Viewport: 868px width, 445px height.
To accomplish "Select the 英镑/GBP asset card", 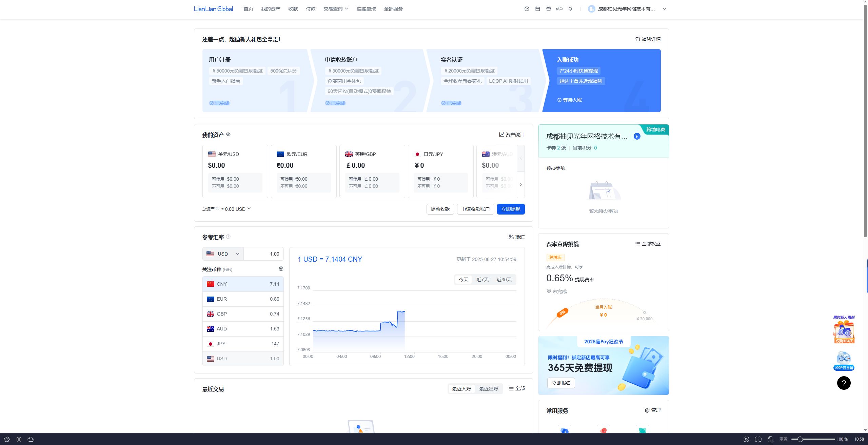I will coord(372,171).
